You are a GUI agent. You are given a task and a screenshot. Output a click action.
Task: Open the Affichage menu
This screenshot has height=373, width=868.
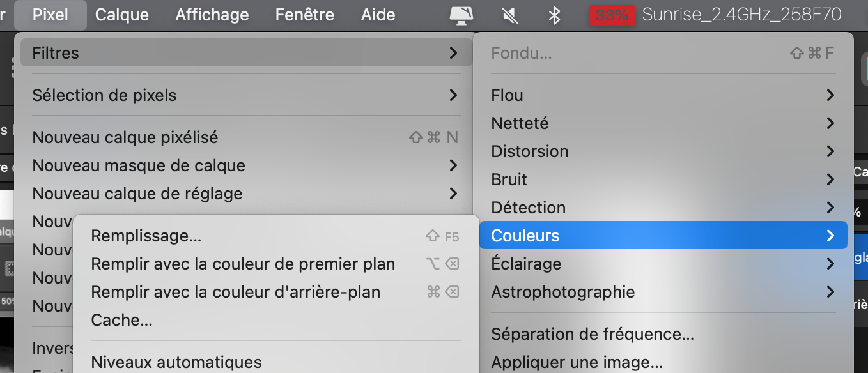pos(212,15)
